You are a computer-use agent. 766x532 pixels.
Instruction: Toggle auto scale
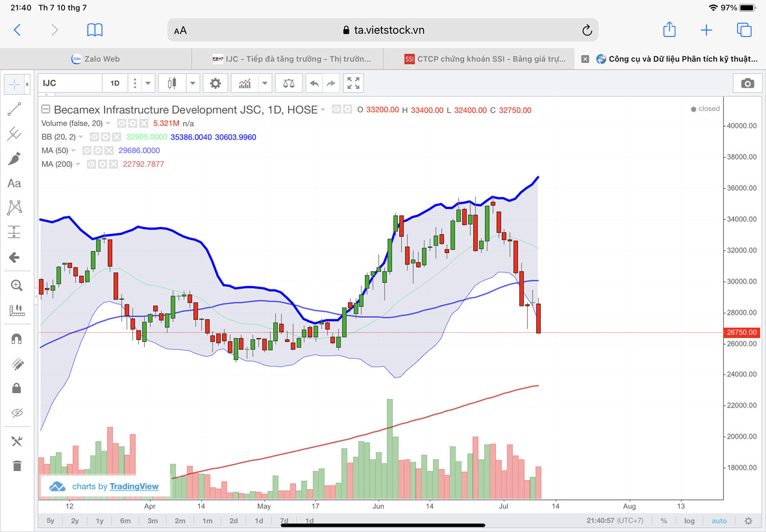719,521
